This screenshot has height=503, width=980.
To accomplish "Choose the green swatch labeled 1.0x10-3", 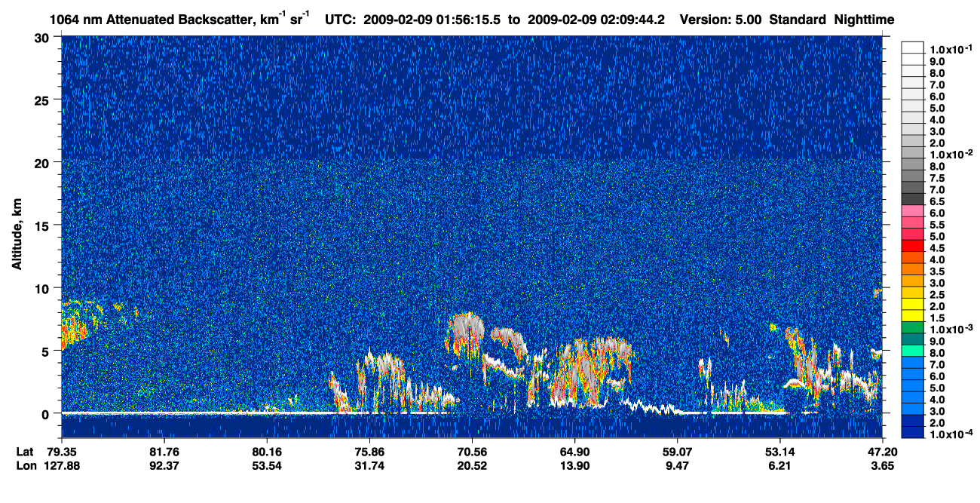I will [x=912, y=329].
